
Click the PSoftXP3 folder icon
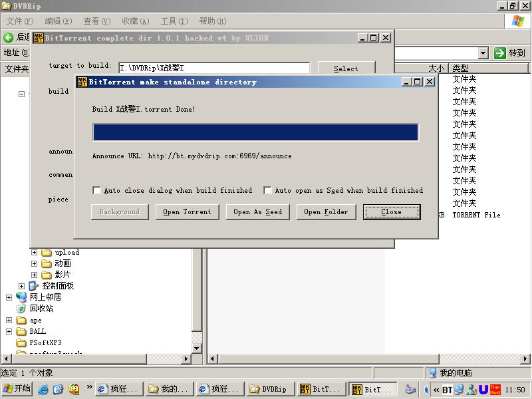pos(21,342)
